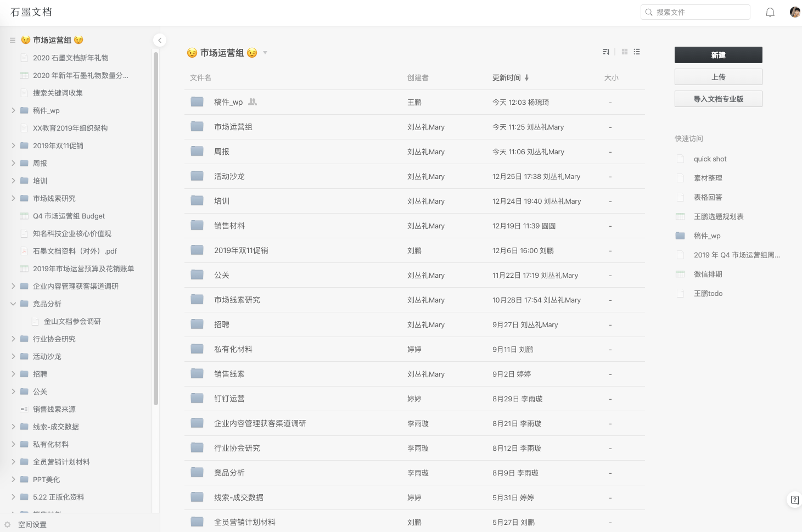Expand the 行业协会研究 sidebar folder
This screenshot has width=802, height=532.
[13, 339]
